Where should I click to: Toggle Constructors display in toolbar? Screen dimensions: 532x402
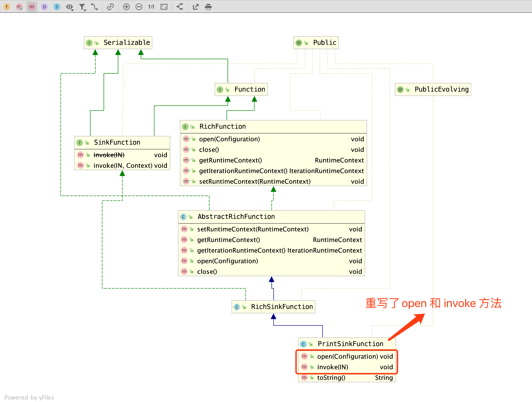pyautogui.click(x=19, y=7)
